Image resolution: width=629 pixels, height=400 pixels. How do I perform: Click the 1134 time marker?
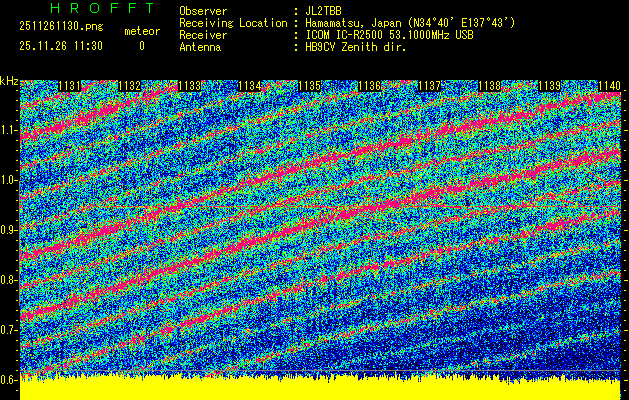pos(250,86)
